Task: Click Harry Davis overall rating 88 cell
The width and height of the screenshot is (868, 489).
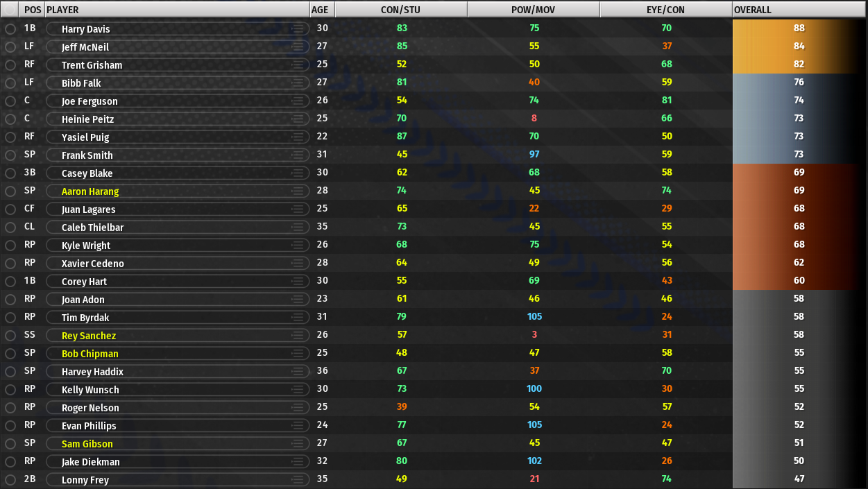Action: (799, 28)
